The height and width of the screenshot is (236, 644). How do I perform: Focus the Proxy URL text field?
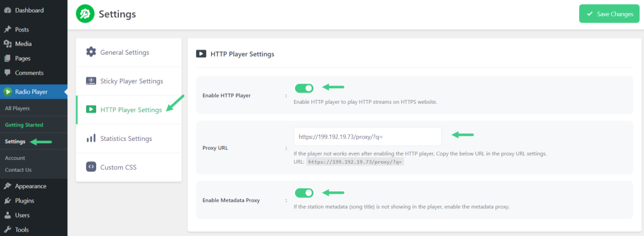tap(368, 137)
